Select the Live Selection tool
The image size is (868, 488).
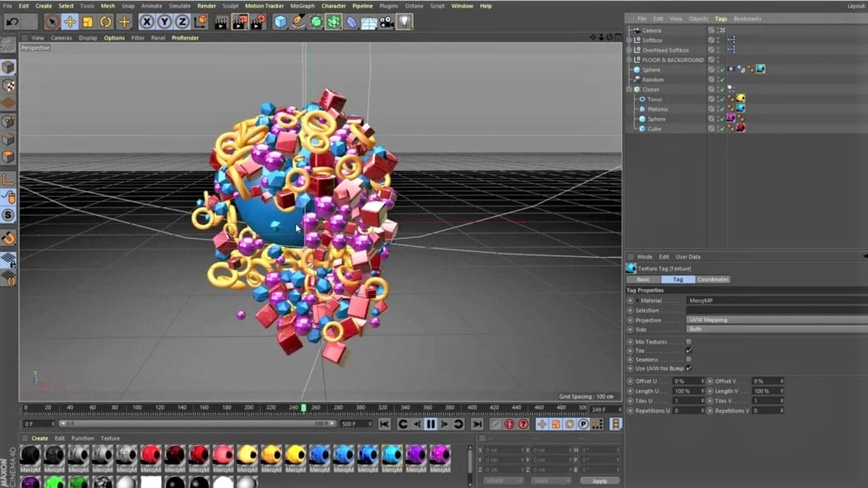(x=50, y=21)
